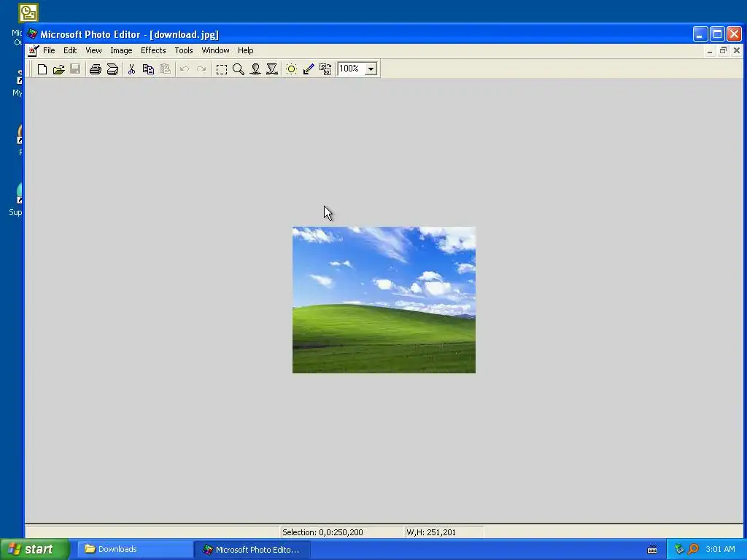Click the Redo arrow icon
Screen dimensions: 747x560
click(201, 69)
